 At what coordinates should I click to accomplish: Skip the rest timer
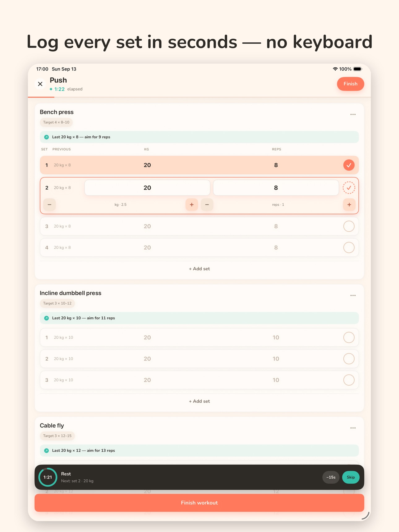point(350,477)
